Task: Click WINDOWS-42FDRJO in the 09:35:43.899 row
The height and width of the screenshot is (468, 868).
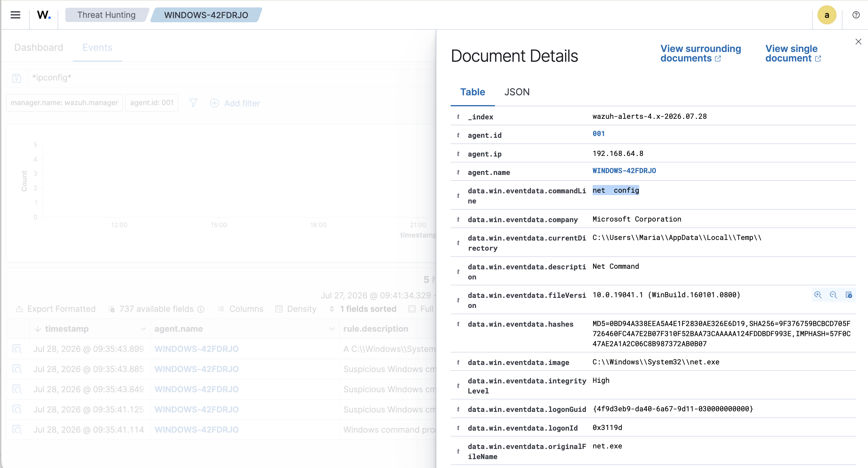Action: pos(196,349)
